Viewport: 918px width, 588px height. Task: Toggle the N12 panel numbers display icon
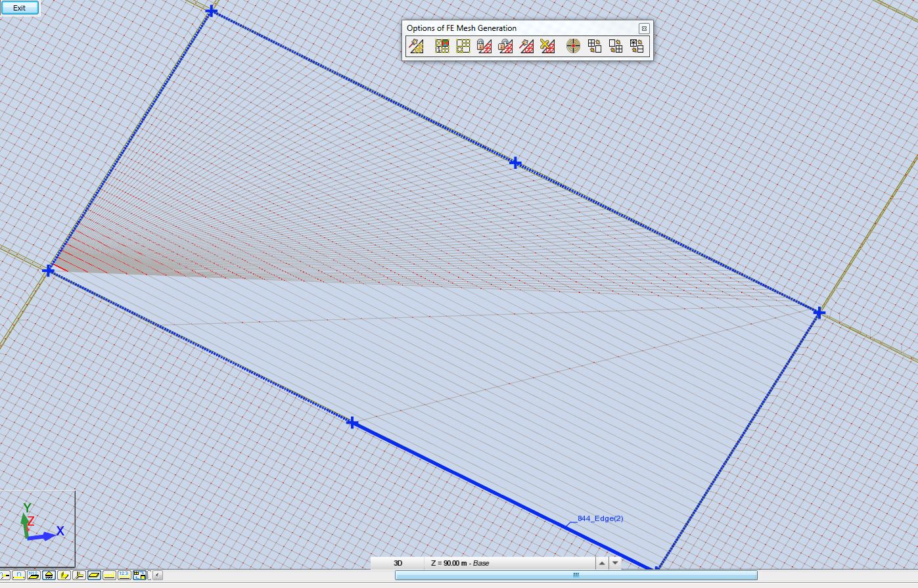[34, 576]
